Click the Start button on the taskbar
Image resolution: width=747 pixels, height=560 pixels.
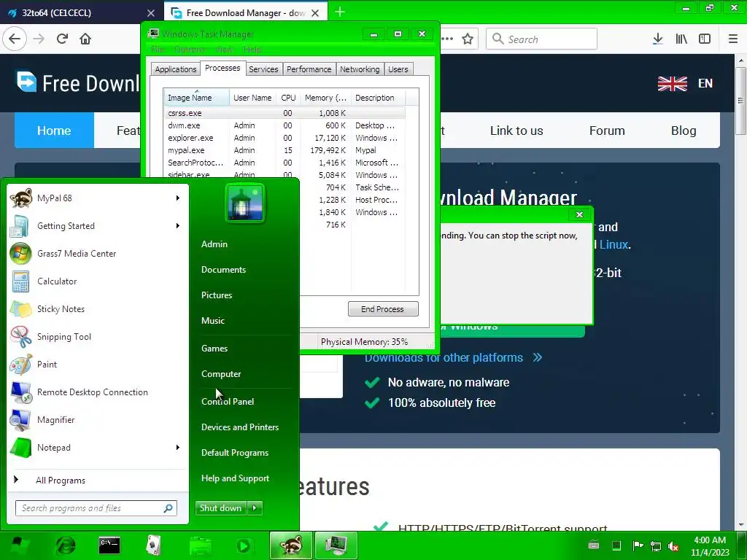coord(19,545)
